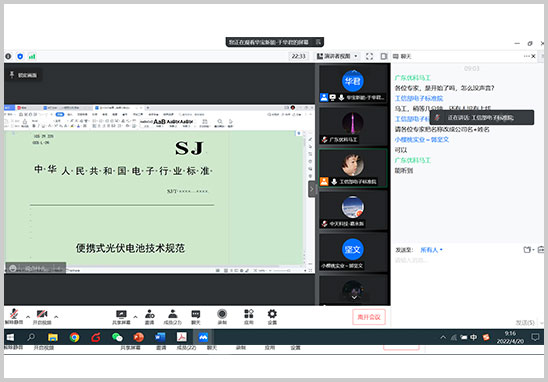Select the tower avatar participant tile

(353, 126)
